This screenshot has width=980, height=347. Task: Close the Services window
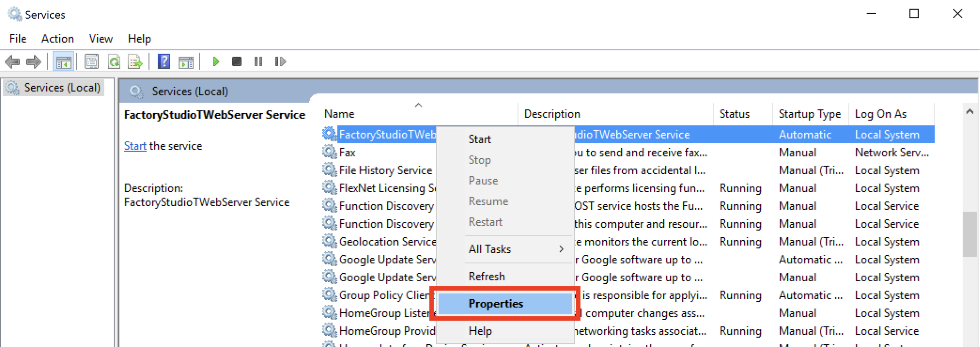point(957,14)
